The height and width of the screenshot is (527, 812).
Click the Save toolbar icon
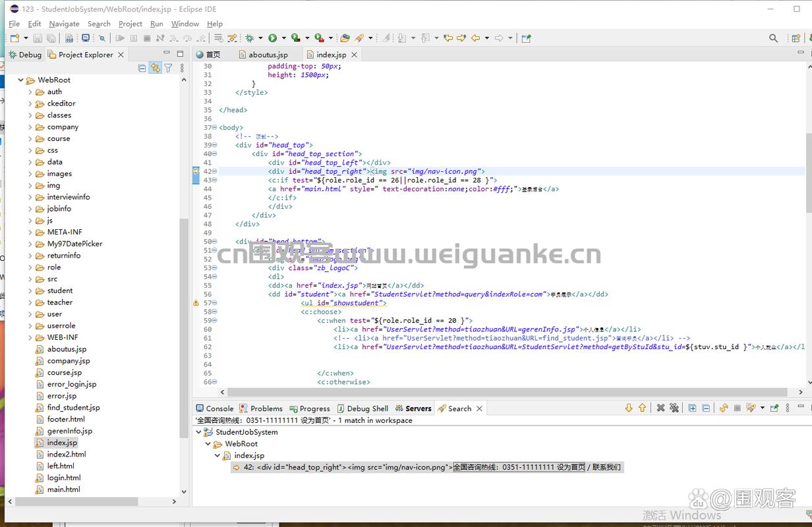point(38,38)
